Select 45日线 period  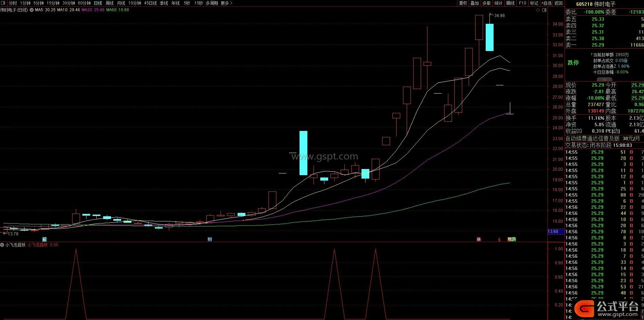150,3
